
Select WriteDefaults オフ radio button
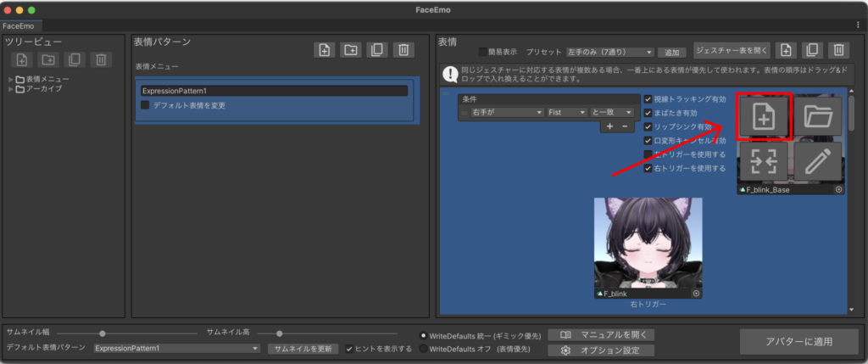[424, 349]
